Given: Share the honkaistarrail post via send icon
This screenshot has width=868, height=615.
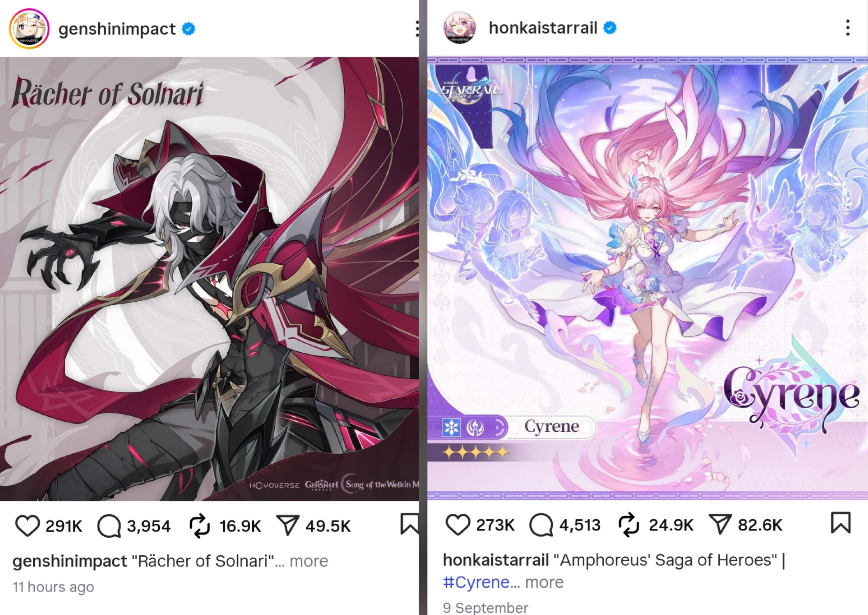Looking at the screenshot, I should (720, 525).
